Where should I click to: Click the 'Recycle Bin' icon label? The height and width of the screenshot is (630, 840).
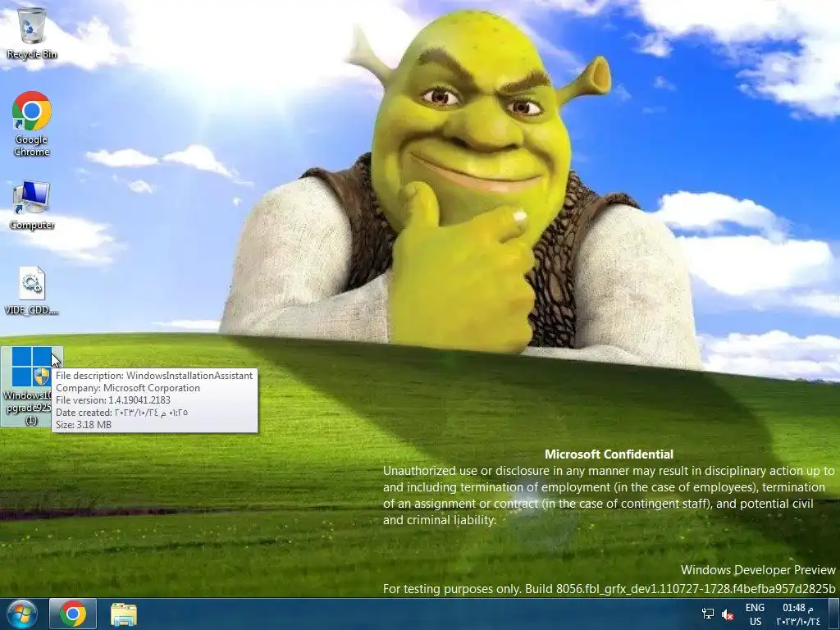32,54
